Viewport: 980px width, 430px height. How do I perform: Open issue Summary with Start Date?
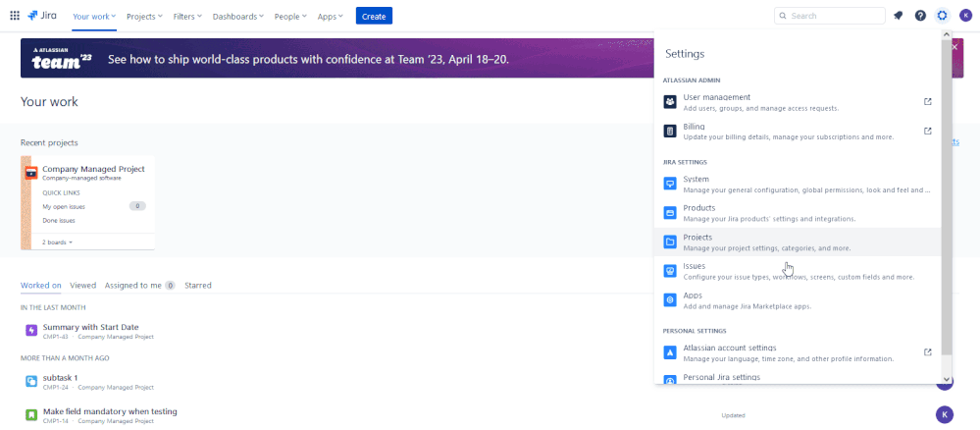pos(90,327)
